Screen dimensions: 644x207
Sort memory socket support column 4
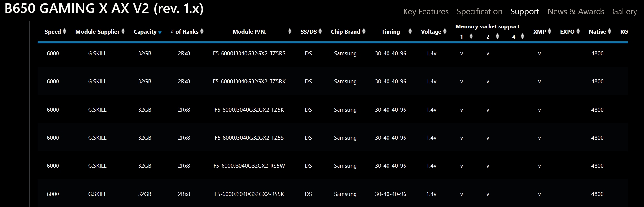click(x=523, y=36)
